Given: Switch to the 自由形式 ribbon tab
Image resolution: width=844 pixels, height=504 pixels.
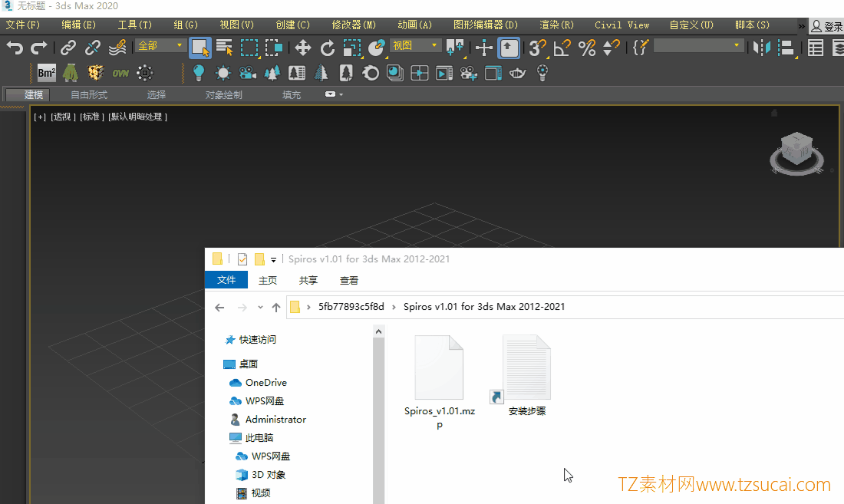Looking at the screenshot, I should (x=89, y=94).
